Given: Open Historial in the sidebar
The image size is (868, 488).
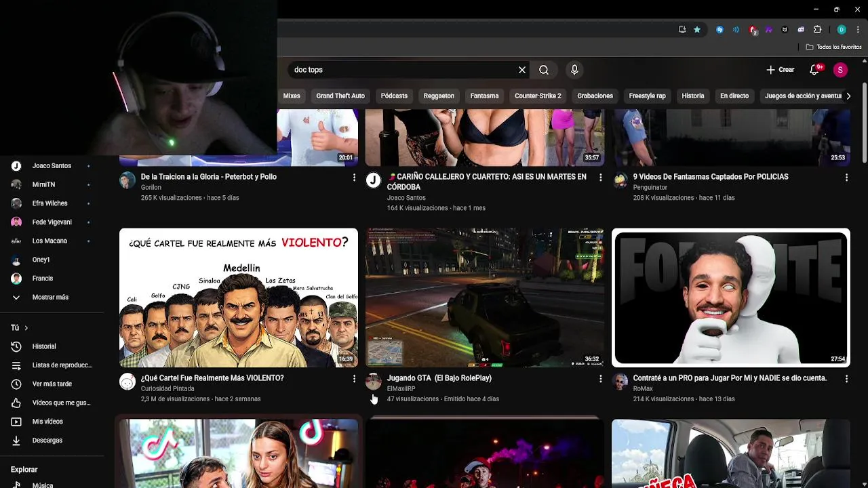Looking at the screenshot, I should (52, 346).
